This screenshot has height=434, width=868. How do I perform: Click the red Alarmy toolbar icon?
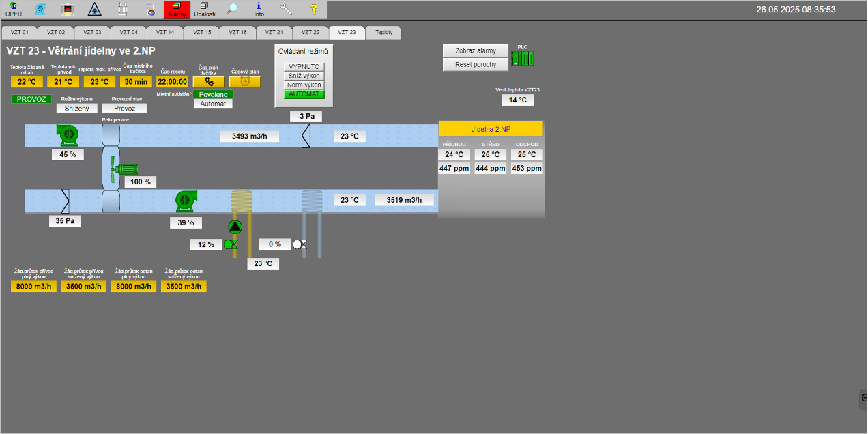(x=177, y=10)
